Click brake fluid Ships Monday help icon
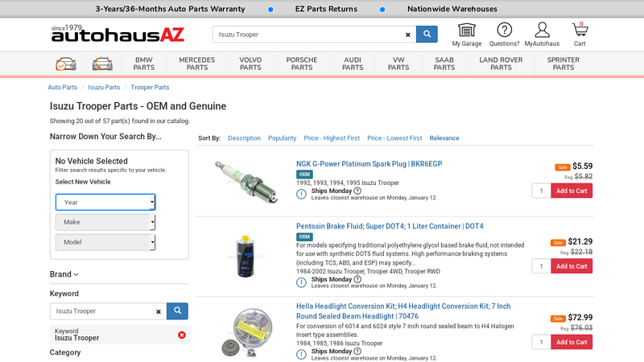 [x=357, y=279]
